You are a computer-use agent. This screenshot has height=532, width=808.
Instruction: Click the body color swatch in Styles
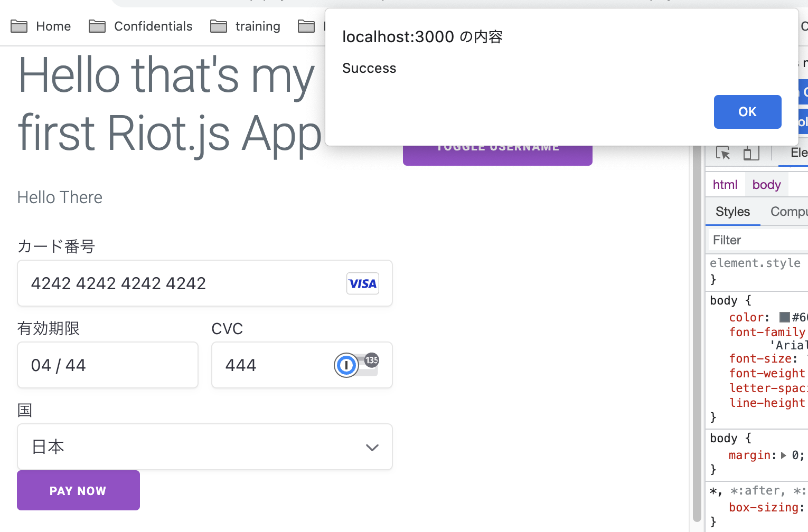[784, 317]
